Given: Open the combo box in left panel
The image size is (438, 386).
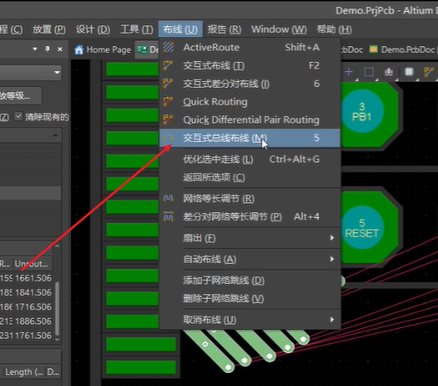Looking at the screenshot, I should tap(30, 72).
